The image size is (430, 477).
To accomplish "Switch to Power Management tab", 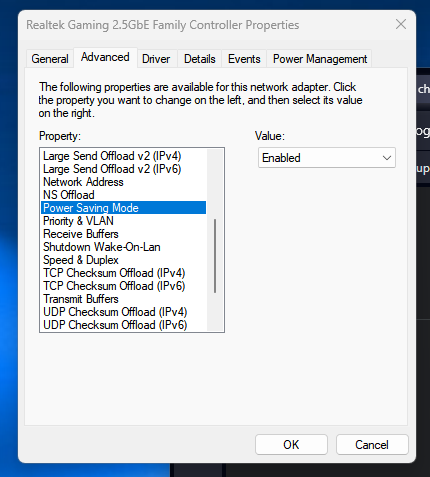I will pos(319,59).
